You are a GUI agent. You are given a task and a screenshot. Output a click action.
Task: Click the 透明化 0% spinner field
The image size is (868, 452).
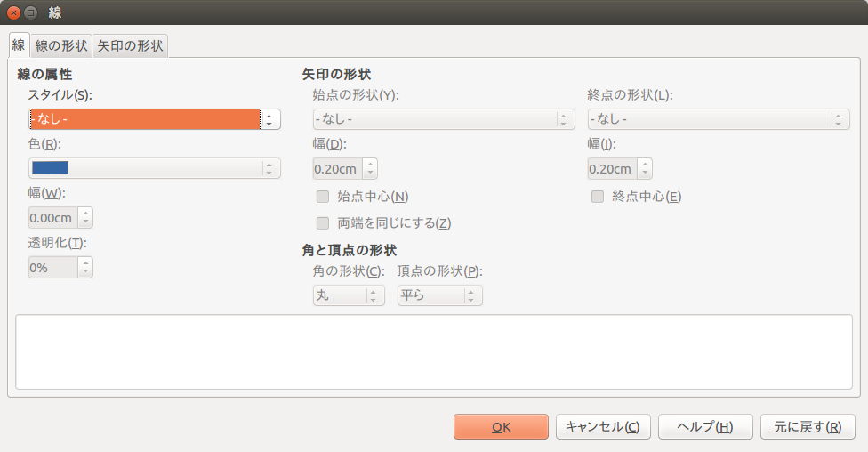tap(53, 268)
